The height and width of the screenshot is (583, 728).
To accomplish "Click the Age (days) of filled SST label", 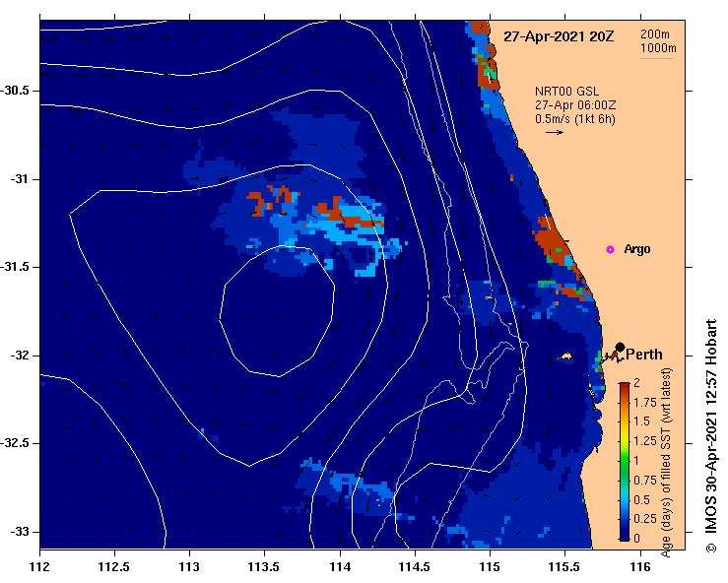I will 666,462.
